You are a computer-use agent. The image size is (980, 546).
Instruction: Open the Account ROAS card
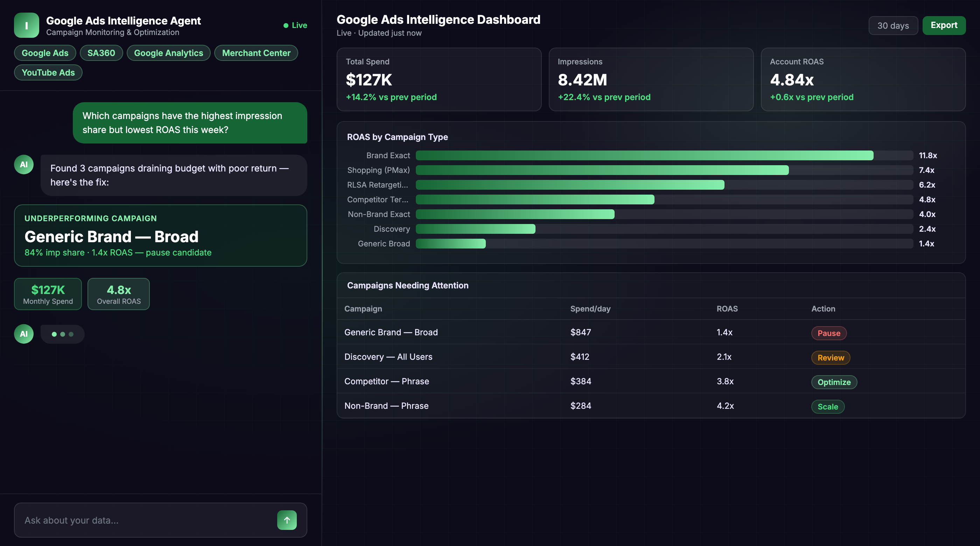coord(863,79)
